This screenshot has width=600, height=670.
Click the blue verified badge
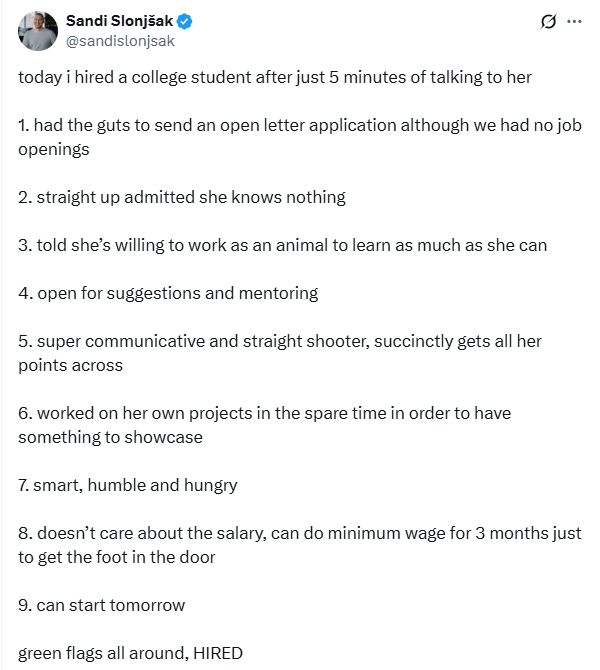[186, 21]
